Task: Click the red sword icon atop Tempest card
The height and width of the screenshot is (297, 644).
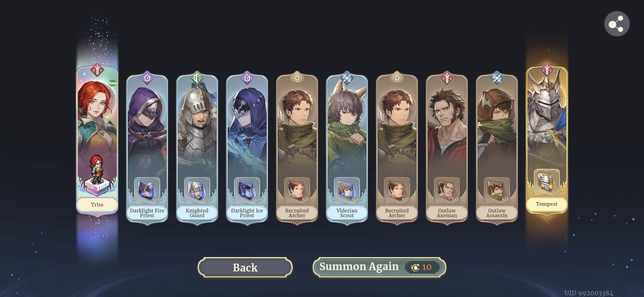Action: pyautogui.click(x=547, y=70)
